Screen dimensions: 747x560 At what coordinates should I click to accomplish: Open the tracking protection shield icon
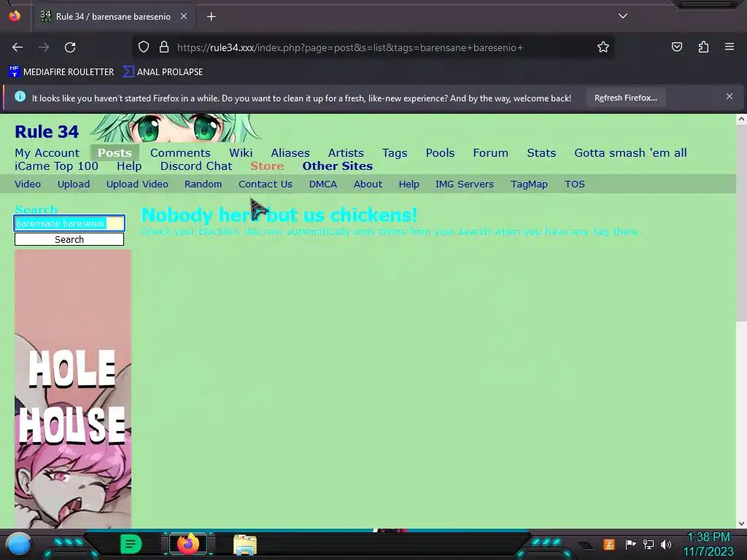(144, 47)
